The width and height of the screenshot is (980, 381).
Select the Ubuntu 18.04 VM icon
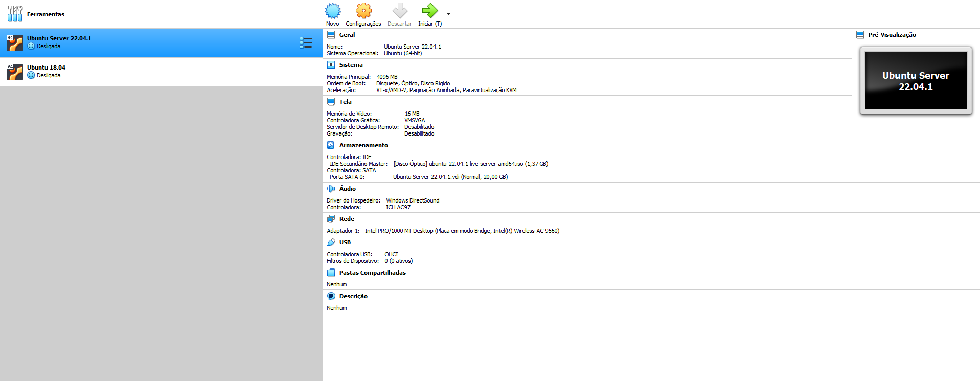15,72
